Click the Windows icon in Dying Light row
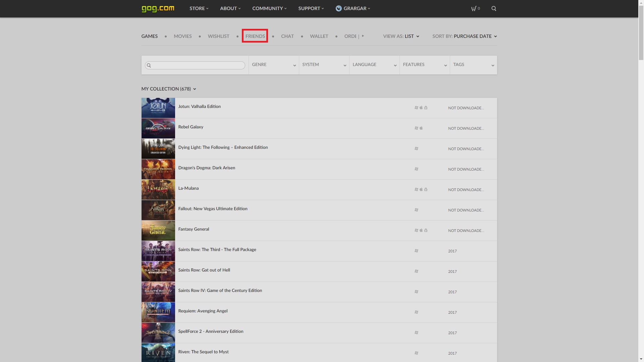The width and height of the screenshot is (644, 362). point(416,149)
